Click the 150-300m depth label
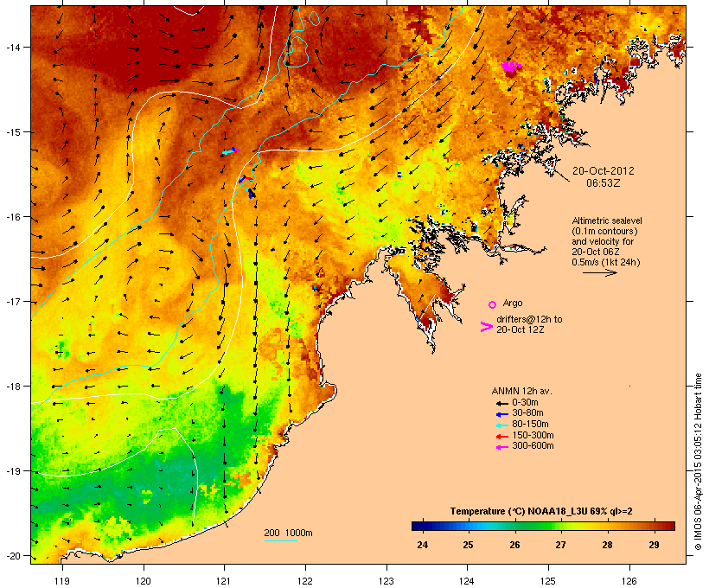This screenshot has width=709, height=588. pyautogui.click(x=533, y=435)
